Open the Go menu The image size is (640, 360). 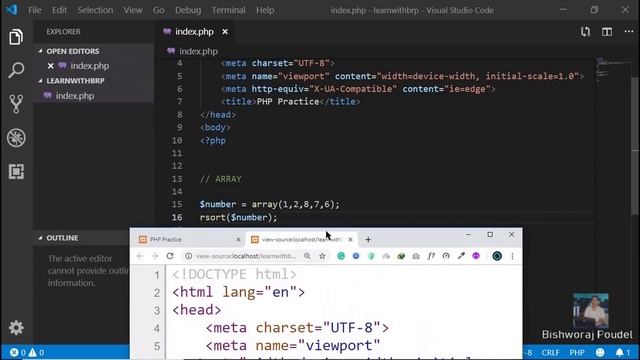(x=158, y=10)
